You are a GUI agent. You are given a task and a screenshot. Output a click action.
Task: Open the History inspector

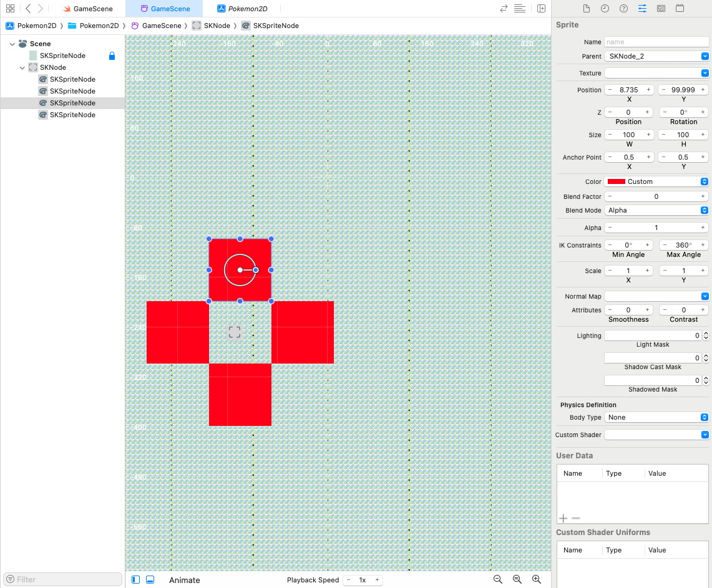point(605,9)
